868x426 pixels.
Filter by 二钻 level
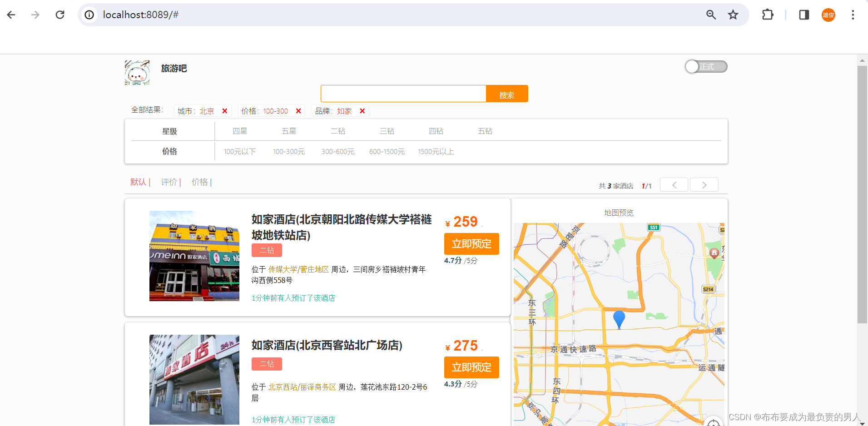tap(338, 131)
